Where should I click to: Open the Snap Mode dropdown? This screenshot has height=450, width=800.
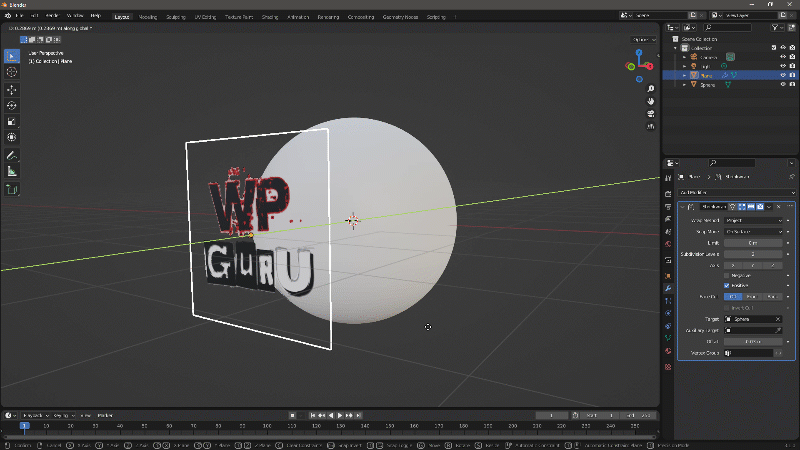coord(753,232)
